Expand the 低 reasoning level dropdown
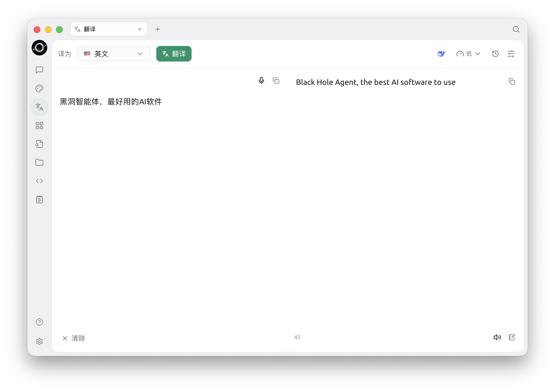The image size is (555, 392). coord(468,54)
